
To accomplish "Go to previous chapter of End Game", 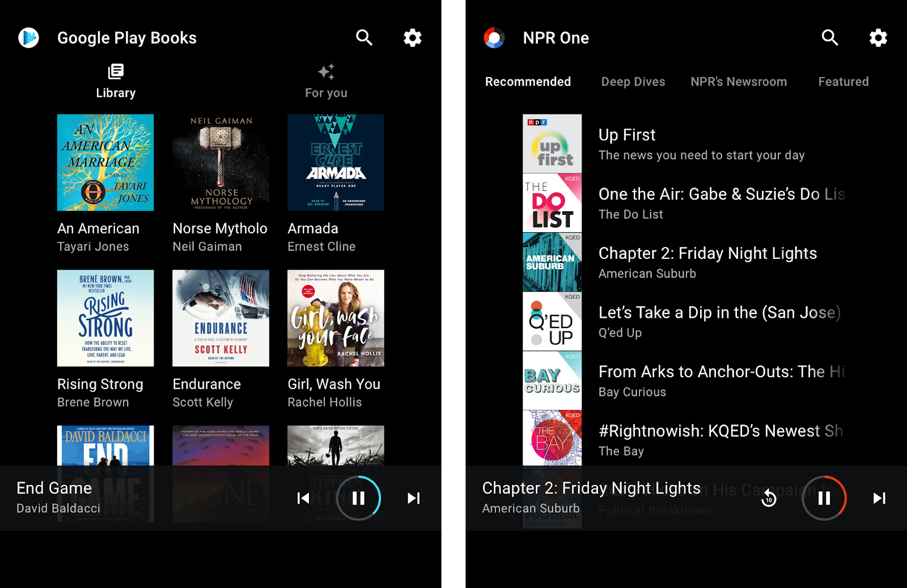I will point(303,498).
